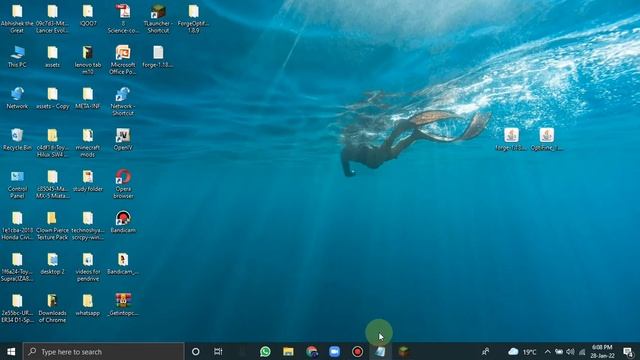Select the Toy Supra folder
Image resolution: width=640 pixels, height=360 pixels.
(x=17, y=267)
